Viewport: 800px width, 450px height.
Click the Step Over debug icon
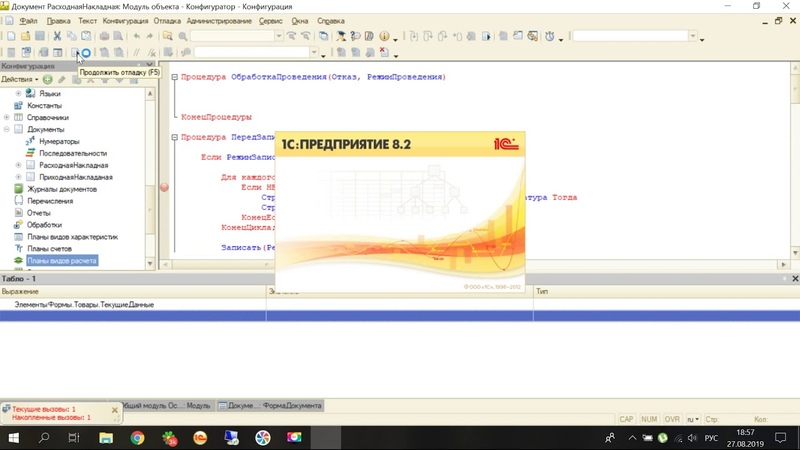click(x=428, y=36)
